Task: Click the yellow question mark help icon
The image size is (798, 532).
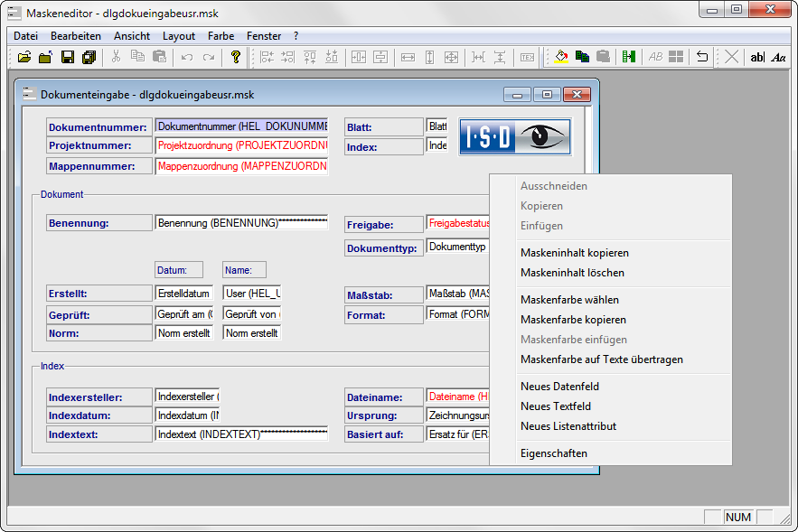Action: [x=236, y=57]
